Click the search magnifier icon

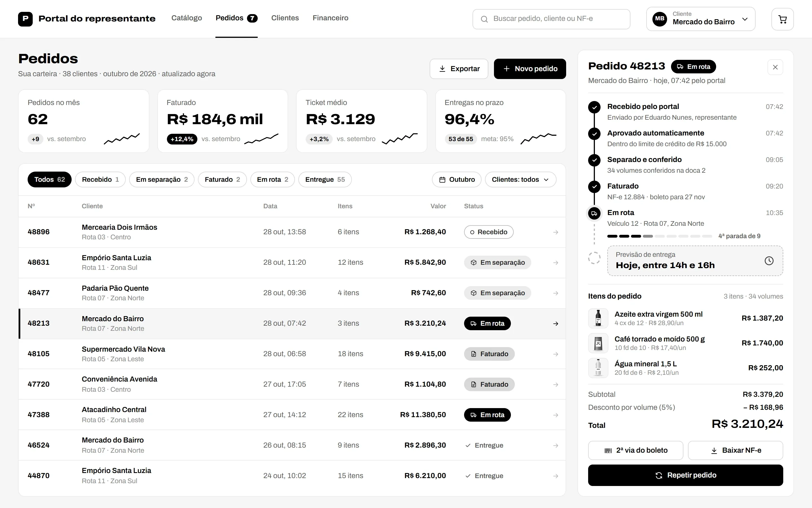pyautogui.click(x=484, y=19)
